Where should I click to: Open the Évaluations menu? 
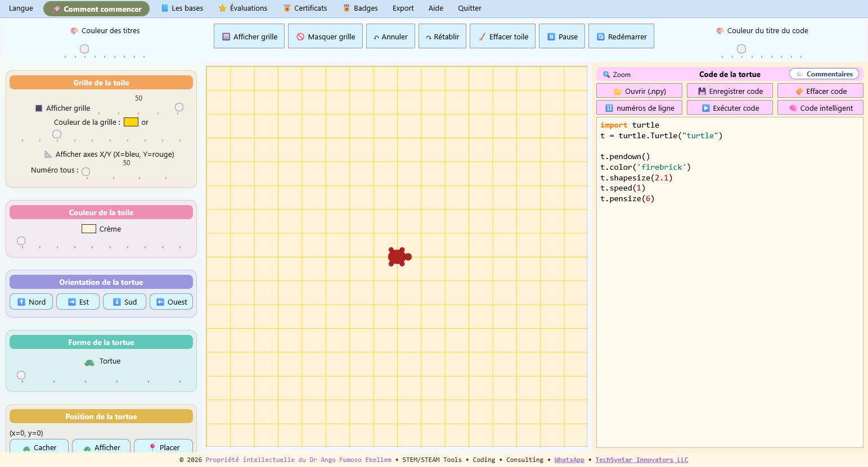pyautogui.click(x=243, y=8)
